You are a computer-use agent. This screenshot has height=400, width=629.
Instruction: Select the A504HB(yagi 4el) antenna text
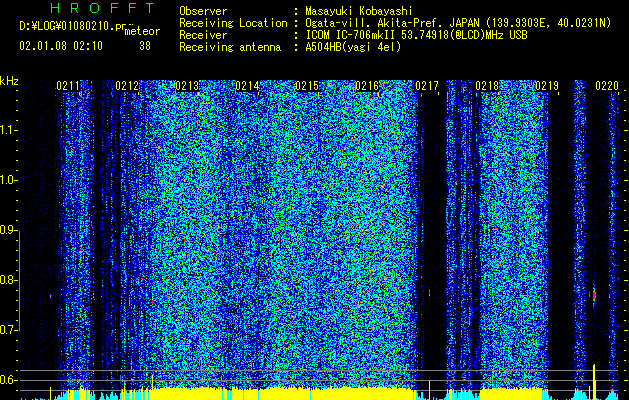tap(353, 47)
